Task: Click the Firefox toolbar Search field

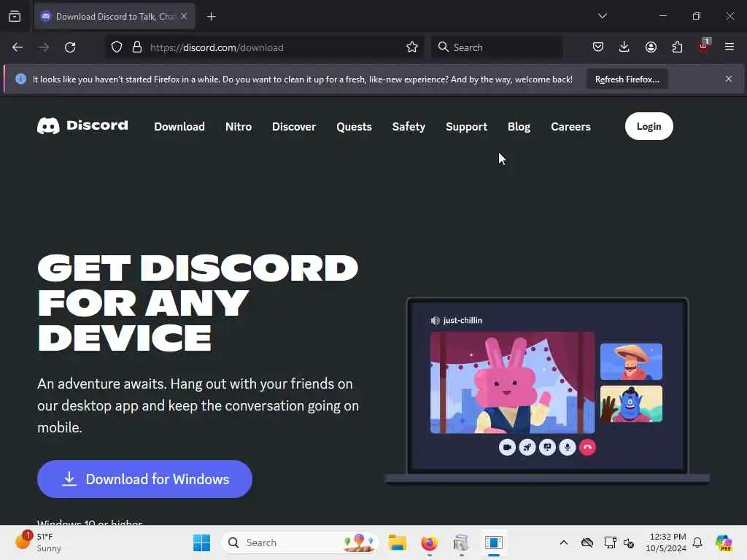Action: point(497,47)
